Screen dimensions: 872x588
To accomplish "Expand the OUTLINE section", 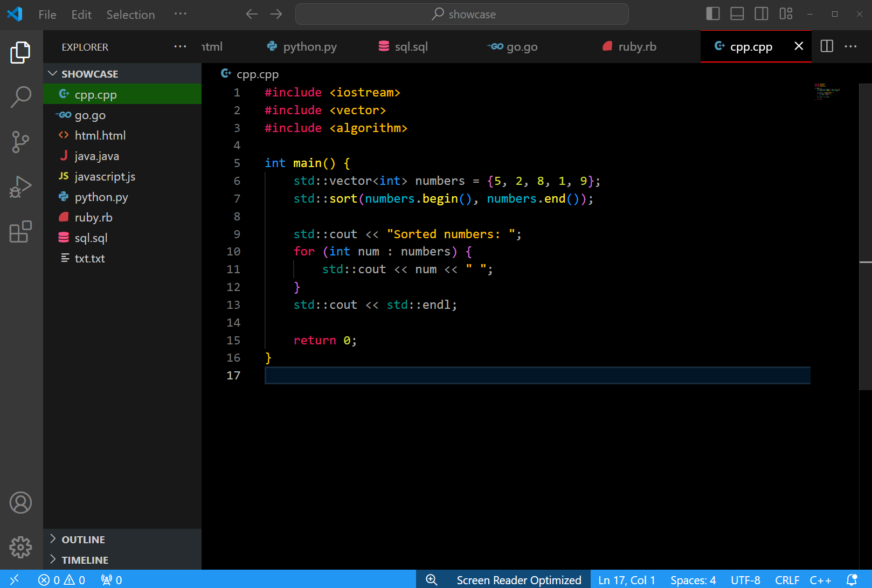I will (122, 539).
